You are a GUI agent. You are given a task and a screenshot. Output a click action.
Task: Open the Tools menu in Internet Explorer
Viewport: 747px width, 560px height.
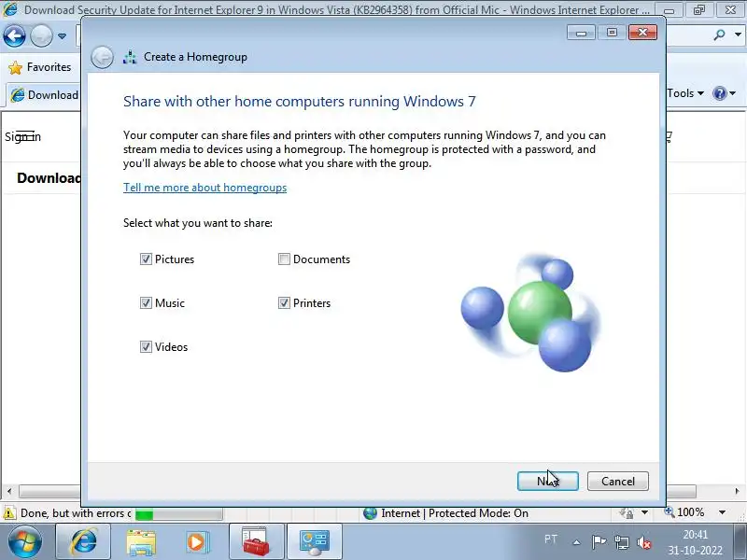click(685, 93)
